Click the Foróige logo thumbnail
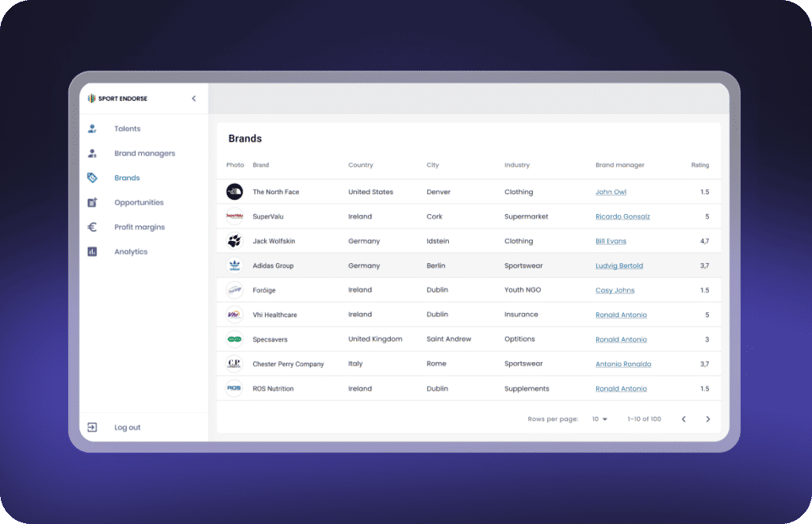This screenshot has width=812, height=524. [x=235, y=290]
